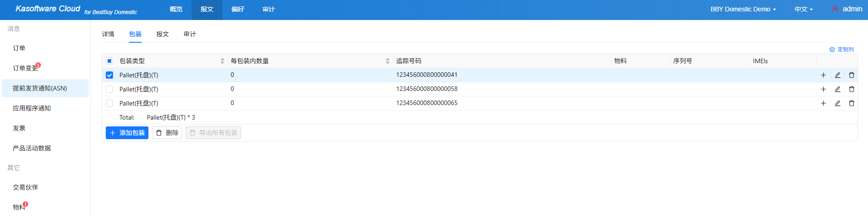The image size is (868, 216).
Task: Uncheck the first Pallet row checkbox
Action: pos(109,75)
